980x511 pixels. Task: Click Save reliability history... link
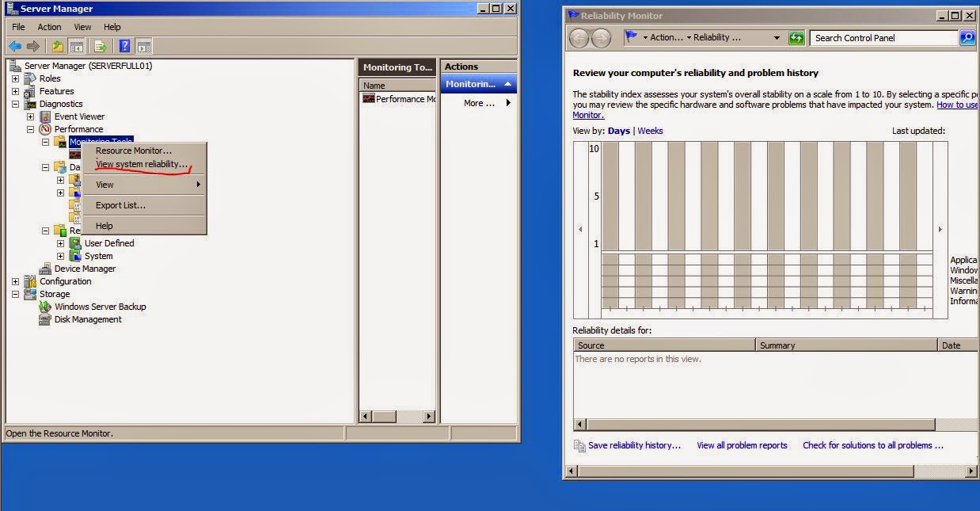click(x=634, y=445)
